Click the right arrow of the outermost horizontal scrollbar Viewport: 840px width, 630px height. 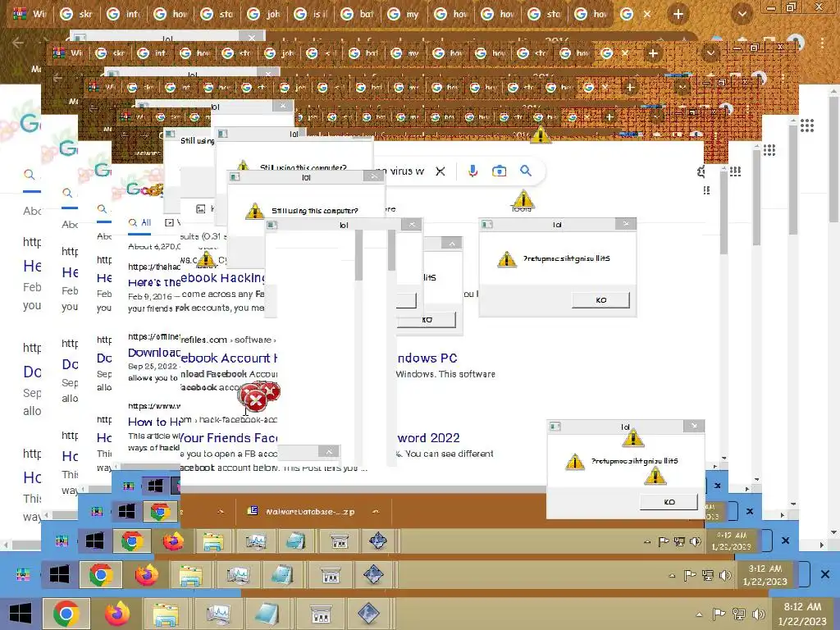point(822,545)
